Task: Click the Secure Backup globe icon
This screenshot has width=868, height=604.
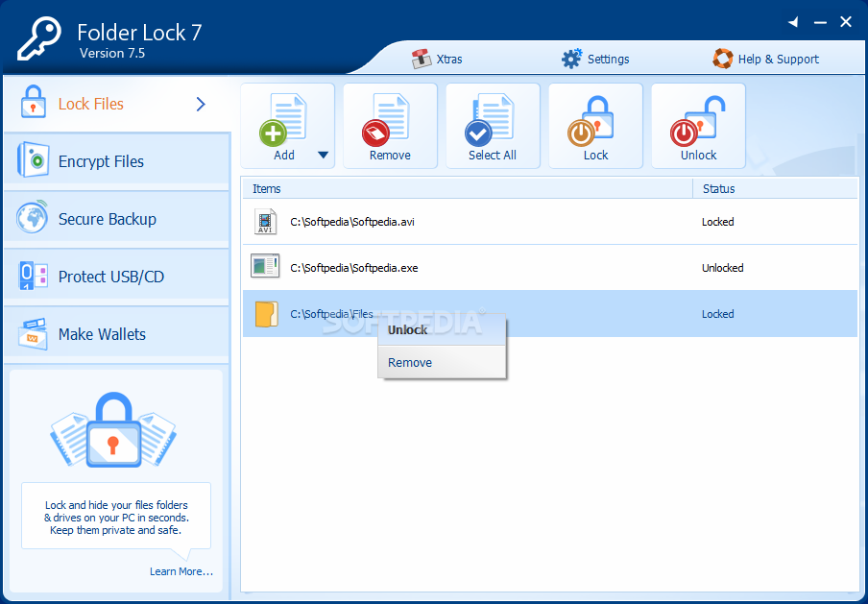Action: (x=32, y=217)
